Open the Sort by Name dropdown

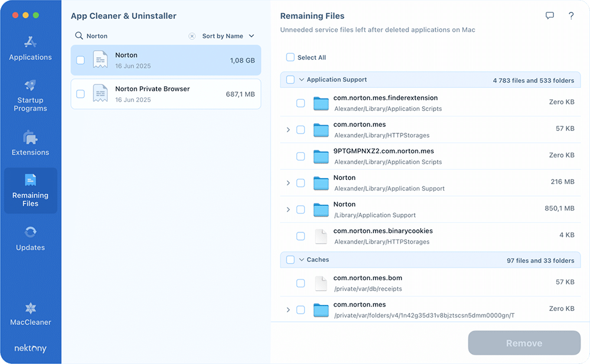click(x=228, y=36)
